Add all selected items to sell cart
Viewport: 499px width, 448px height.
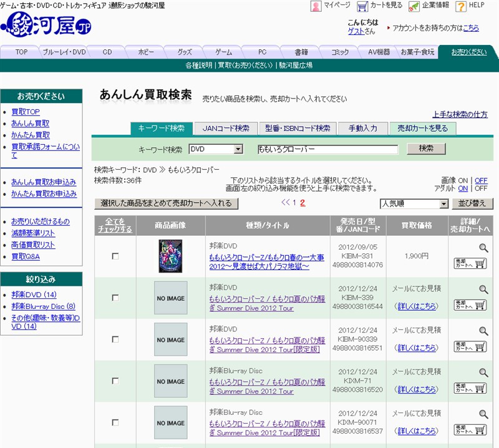point(166,203)
